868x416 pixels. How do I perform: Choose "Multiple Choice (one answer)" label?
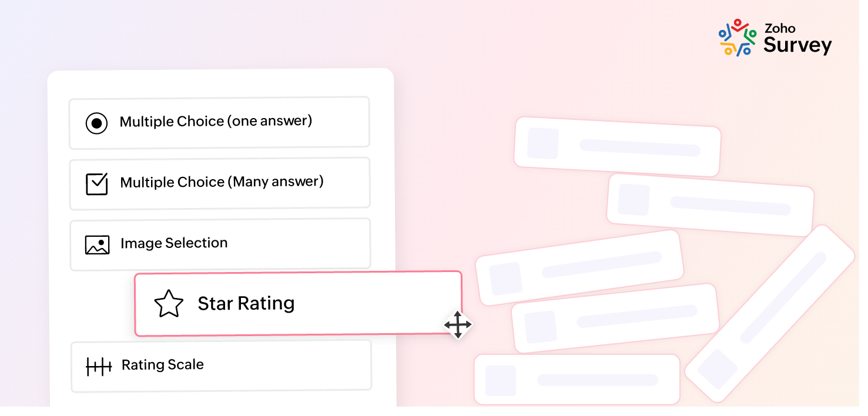[216, 122]
